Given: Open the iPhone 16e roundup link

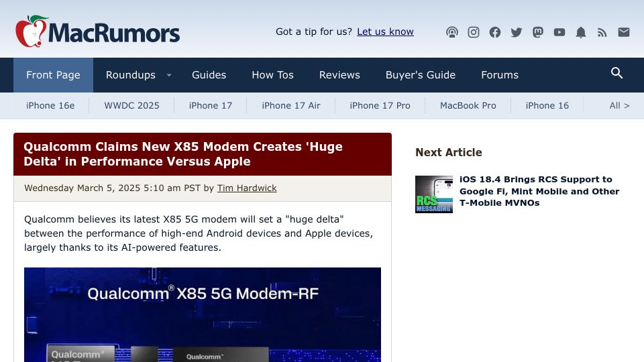Looking at the screenshot, I should pos(50,105).
